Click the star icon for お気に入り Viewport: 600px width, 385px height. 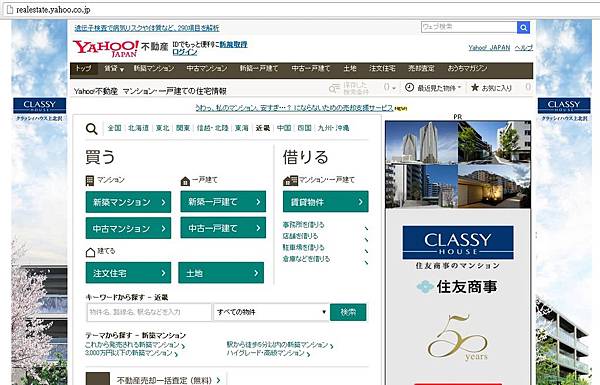pyautogui.click(x=475, y=87)
